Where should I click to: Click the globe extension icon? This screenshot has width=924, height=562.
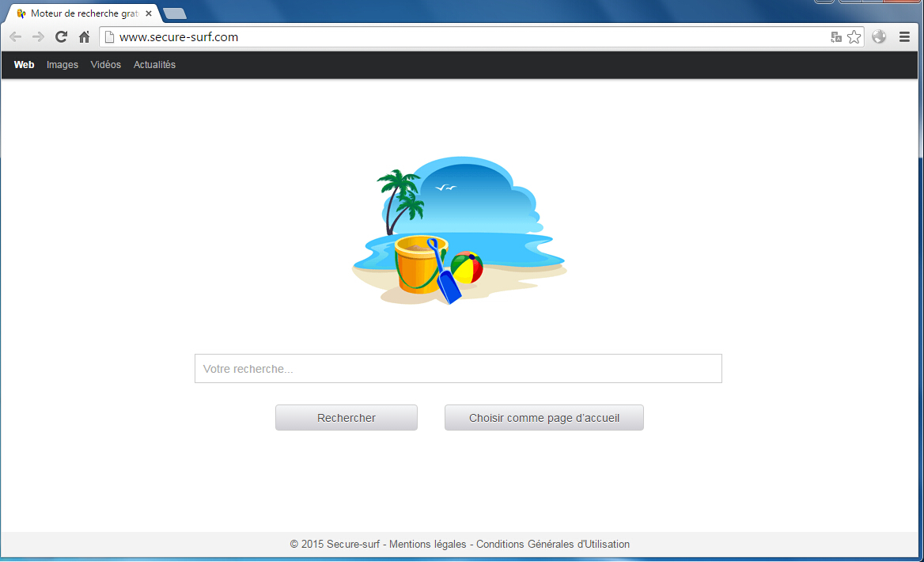point(879,36)
